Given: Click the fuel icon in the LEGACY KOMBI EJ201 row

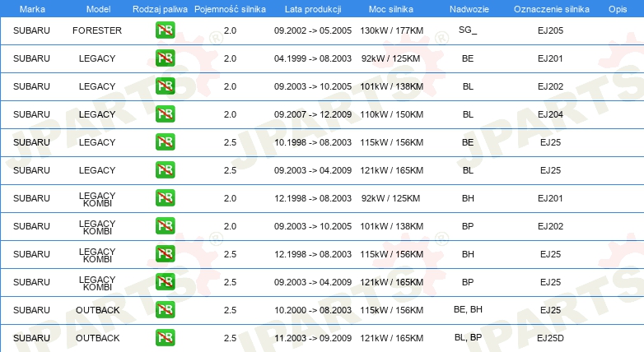Looking at the screenshot, I should pos(165,197).
